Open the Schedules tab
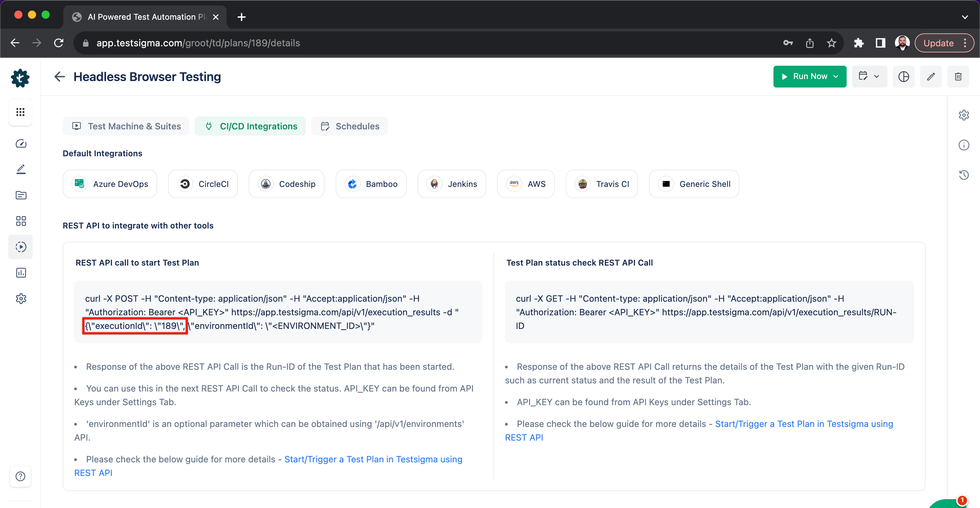 pyautogui.click(x=349, y=126)
